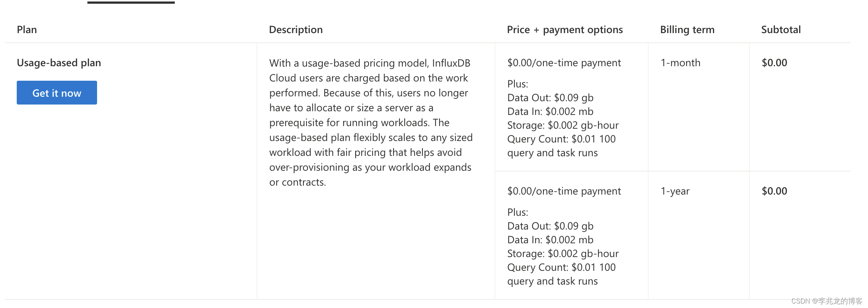The width and height of the screenshot is (868, 308).
Task: Select the 1-year billing term
Action: [x=675, y=191]
